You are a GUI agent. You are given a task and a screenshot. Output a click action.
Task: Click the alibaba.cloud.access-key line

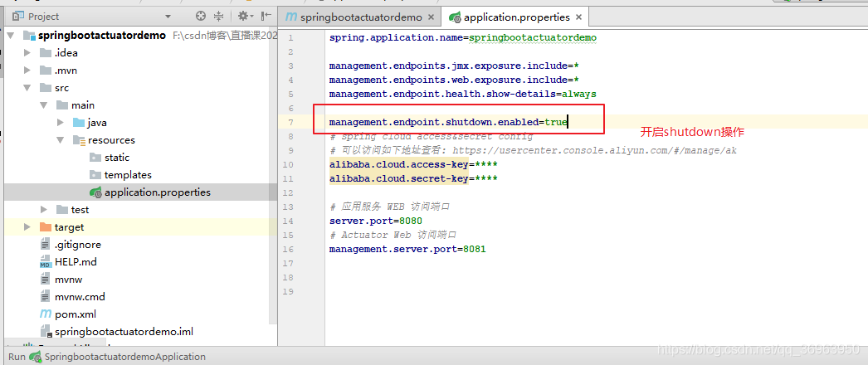pos(413,164)
